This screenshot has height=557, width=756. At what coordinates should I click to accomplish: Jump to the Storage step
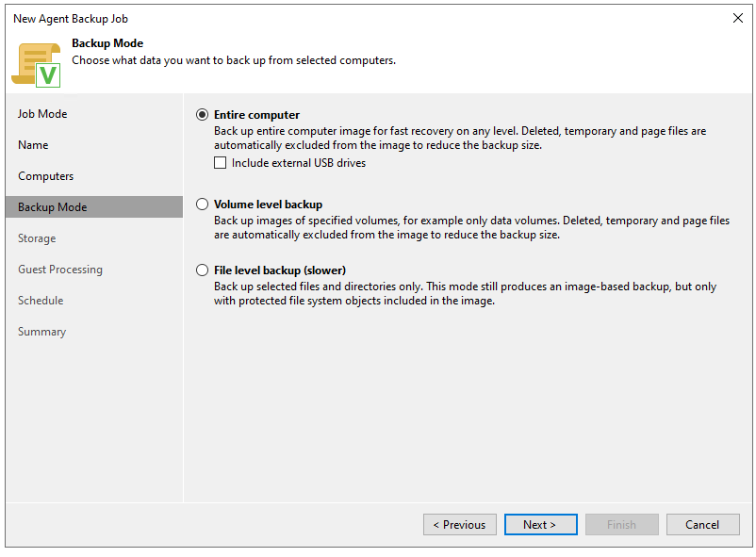[37, 238]
